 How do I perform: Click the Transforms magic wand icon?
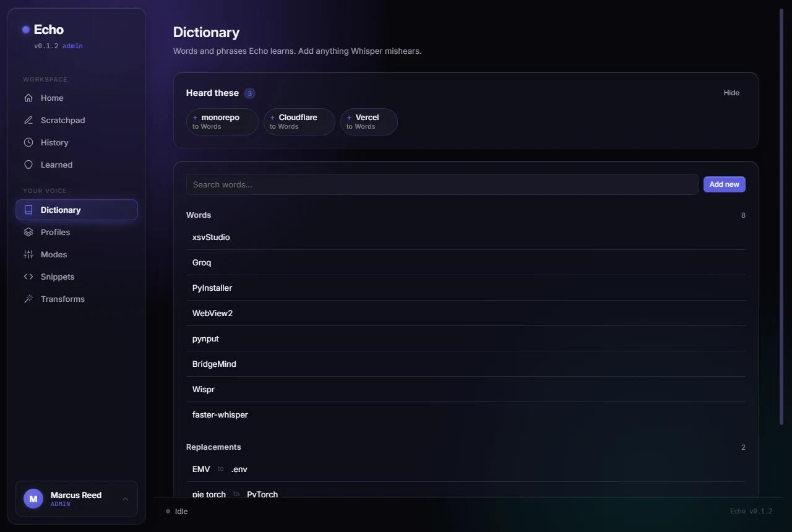(x=28, y=299)
